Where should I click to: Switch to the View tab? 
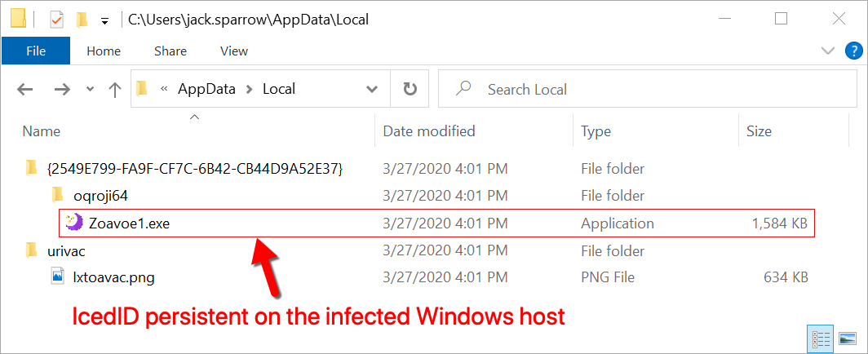(x=234, y=51)
